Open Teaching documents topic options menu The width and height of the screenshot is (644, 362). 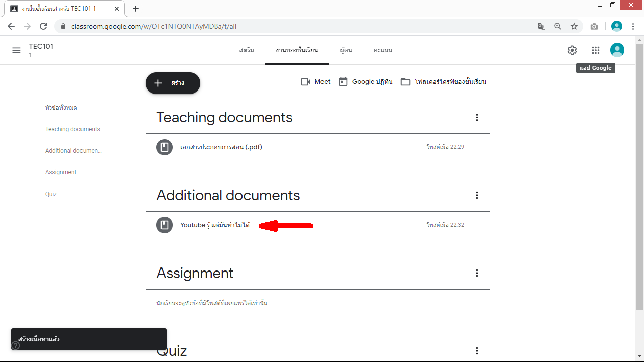coord(477,118)
